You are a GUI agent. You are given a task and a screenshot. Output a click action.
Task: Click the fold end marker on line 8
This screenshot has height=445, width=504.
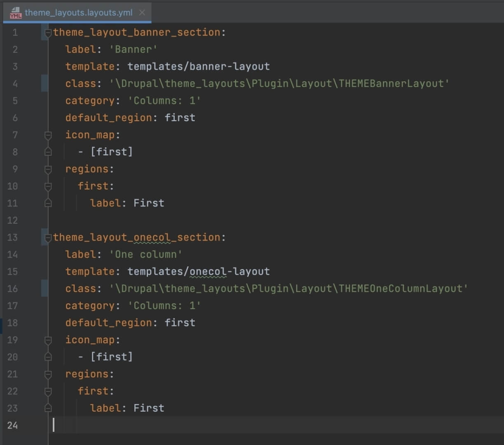pos(48,152)
